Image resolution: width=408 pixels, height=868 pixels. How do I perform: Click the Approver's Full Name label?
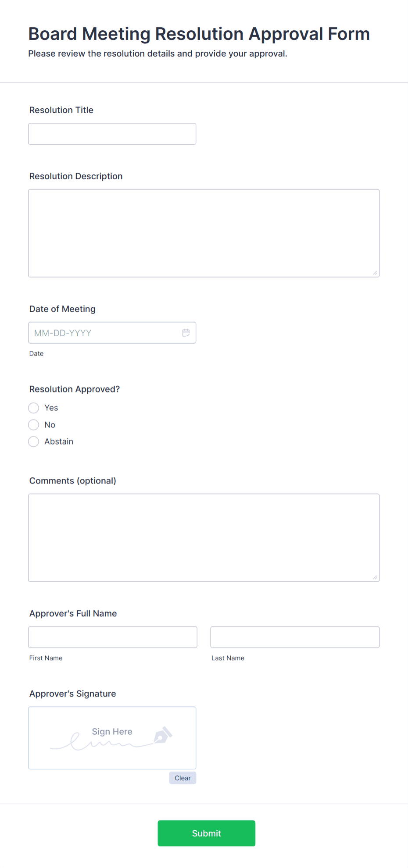point(73,613)
